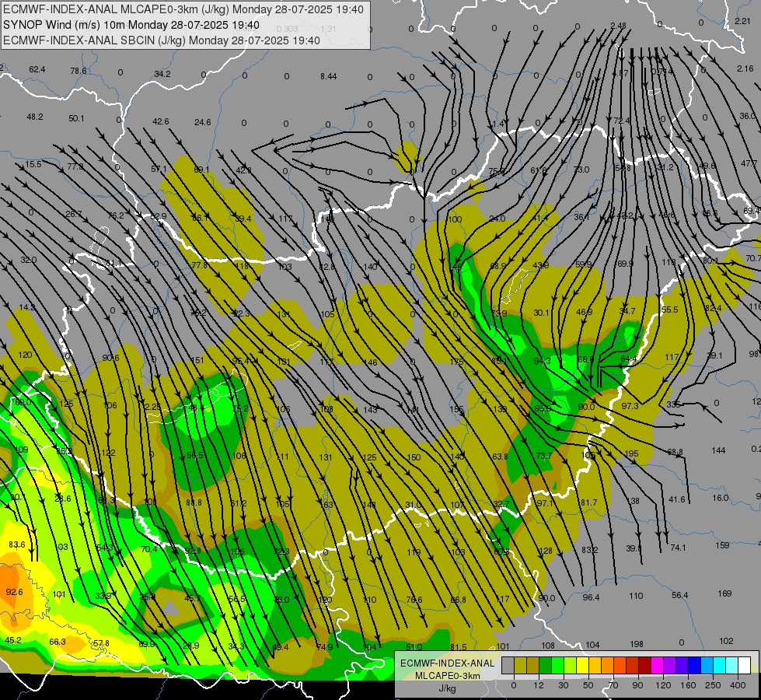Click the map value 2.16
Screen dimensions: 761x700
pos(745,68)
